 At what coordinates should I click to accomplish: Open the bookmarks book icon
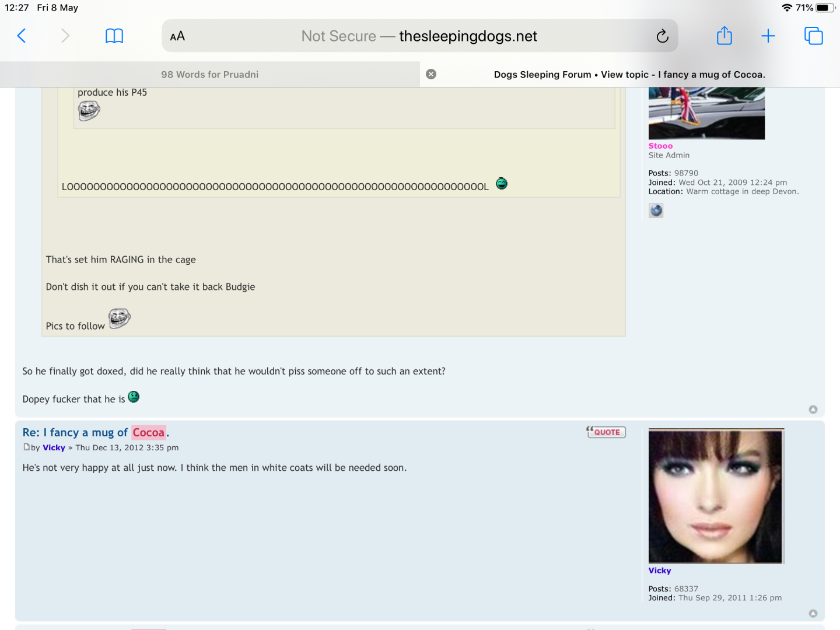[114, 36]
